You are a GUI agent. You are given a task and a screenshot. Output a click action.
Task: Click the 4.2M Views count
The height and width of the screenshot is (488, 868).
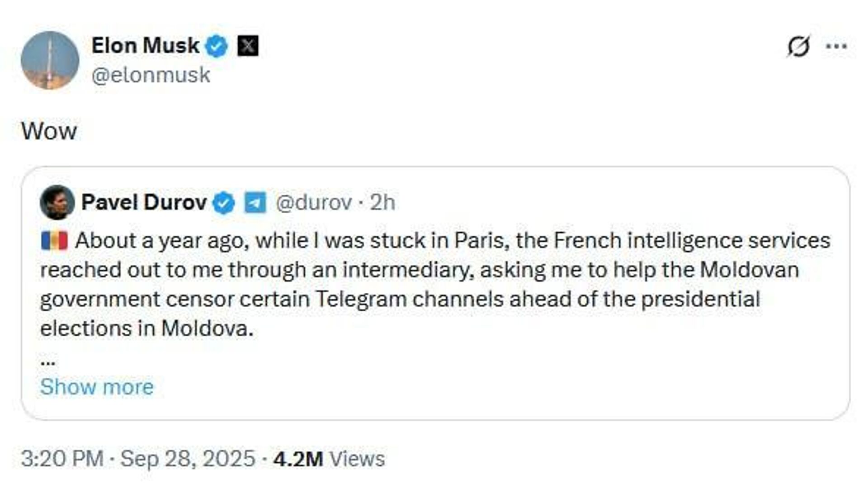coord(329,459)
